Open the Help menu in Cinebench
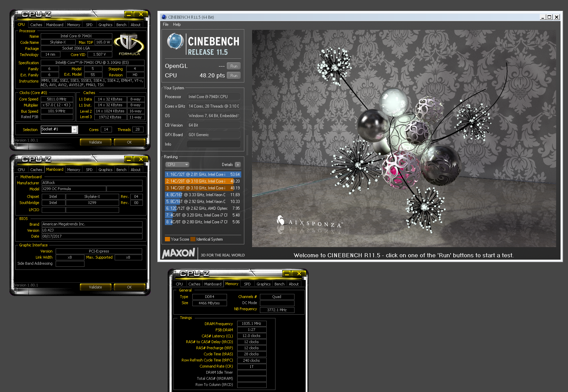This screenshot has width=568, height=392. coord(177,24)
